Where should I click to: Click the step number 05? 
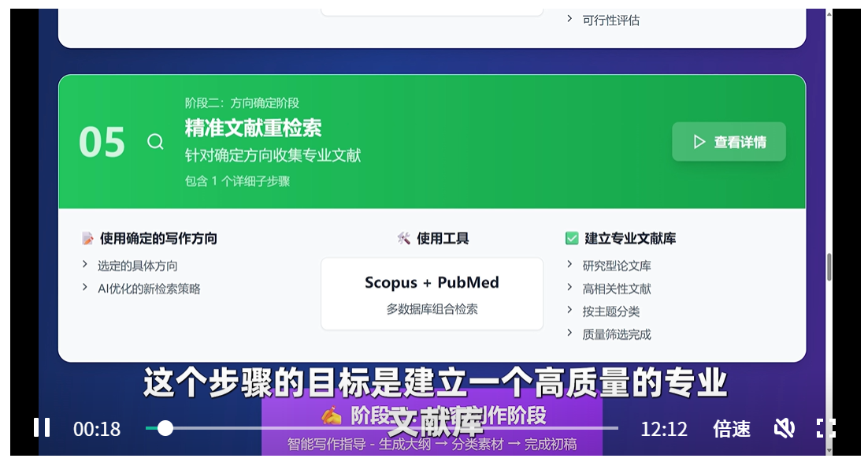pos(102,143)
